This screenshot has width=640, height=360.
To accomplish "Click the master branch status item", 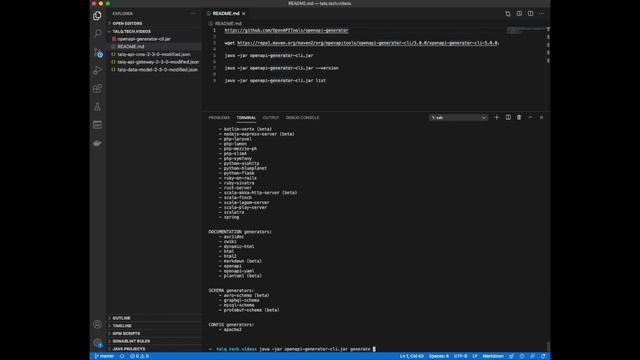I will (x=104, y=356).
